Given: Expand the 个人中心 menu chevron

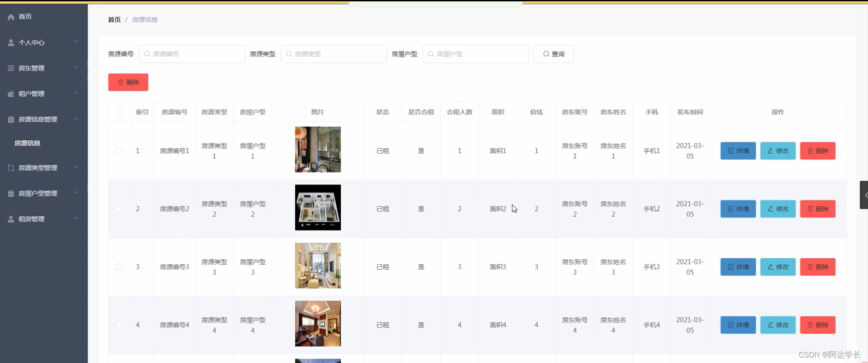Looking at the screenshot, I should click(x=76, y=42).
